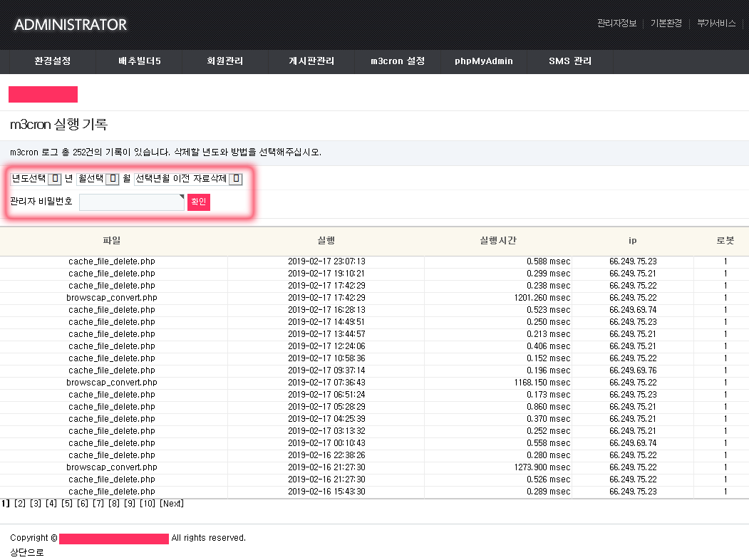Open the 년도선택 year dropdown
Image resolution: width=749 pixels, height=560 pixels.
pos(54,179)
